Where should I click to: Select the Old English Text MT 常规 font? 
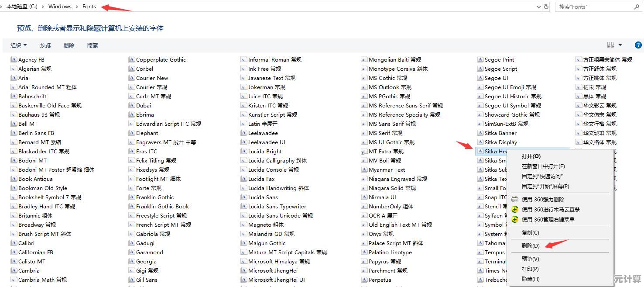(397, 225)
